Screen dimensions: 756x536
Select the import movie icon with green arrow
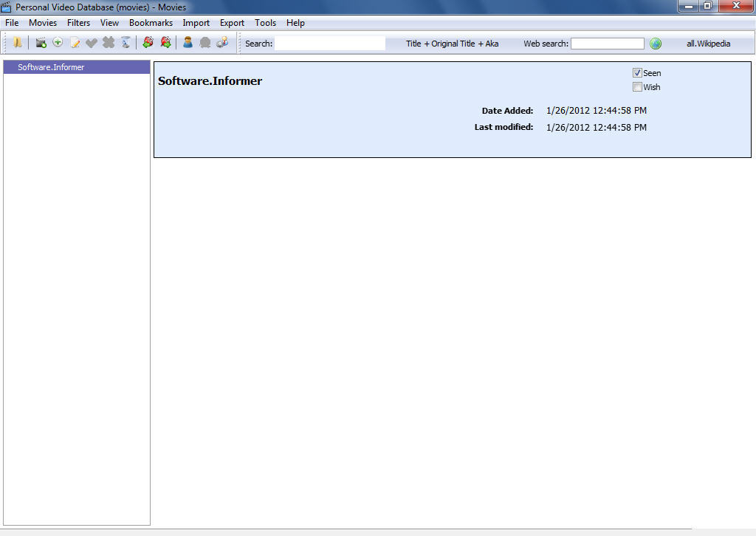tap(148, 42)
